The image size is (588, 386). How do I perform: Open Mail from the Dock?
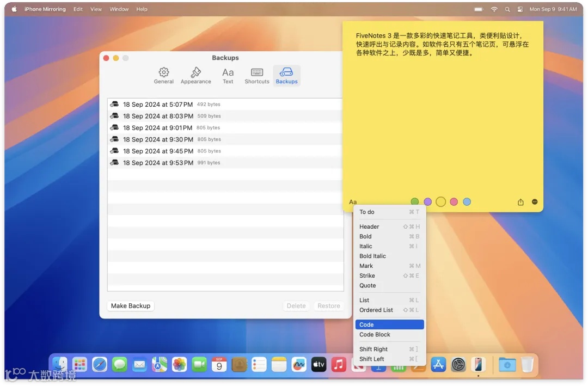139,364
